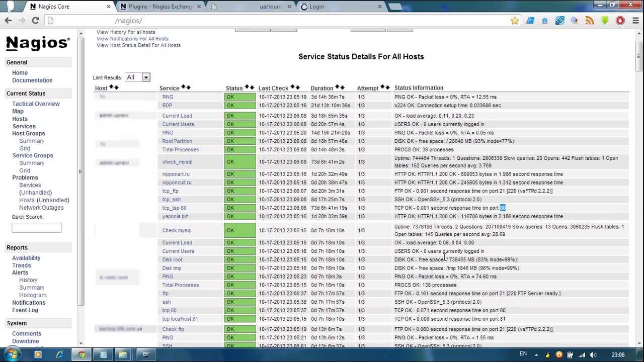Open Hosts link under Current Status
Screen dimensions: 644x362
pyautogui.click(x=20, y=119)
